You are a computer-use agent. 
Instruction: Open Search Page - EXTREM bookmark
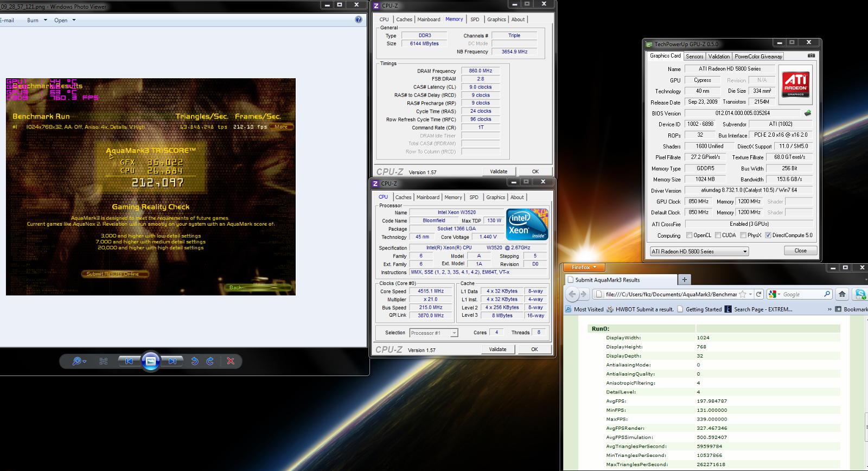pos(758,309)
